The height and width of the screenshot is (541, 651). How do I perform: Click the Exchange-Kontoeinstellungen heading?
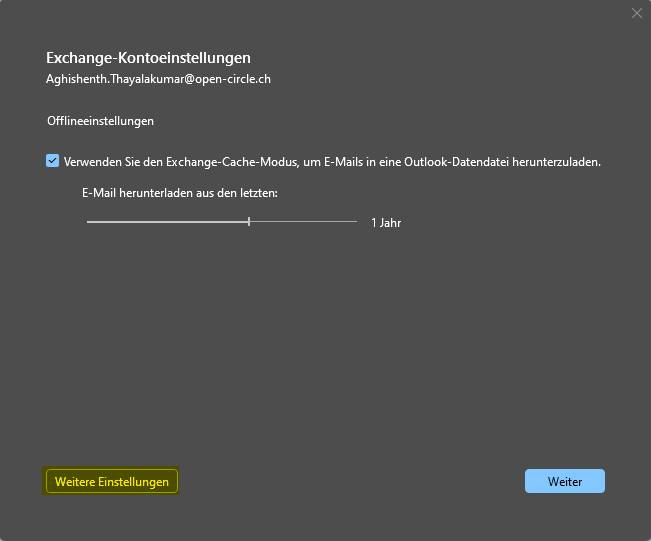point(148,58)
